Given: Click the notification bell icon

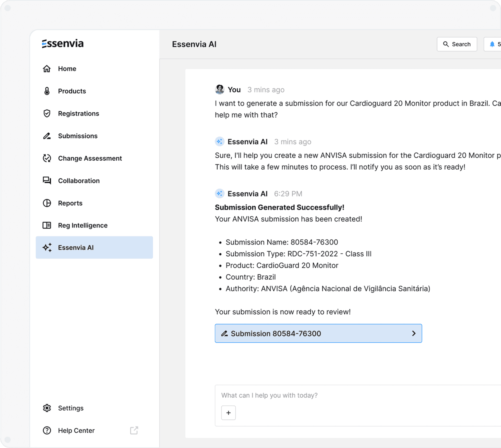Looking at the screenshot, I should pos(492,44).
